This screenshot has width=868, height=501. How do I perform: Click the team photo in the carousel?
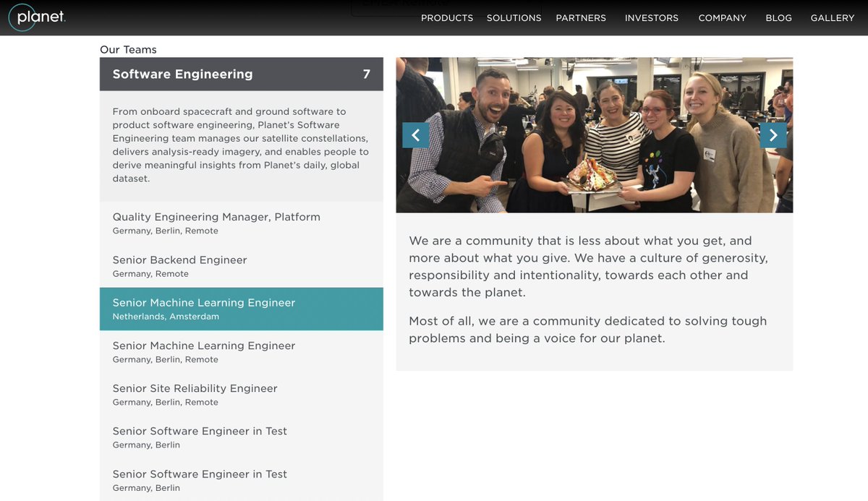595,134
